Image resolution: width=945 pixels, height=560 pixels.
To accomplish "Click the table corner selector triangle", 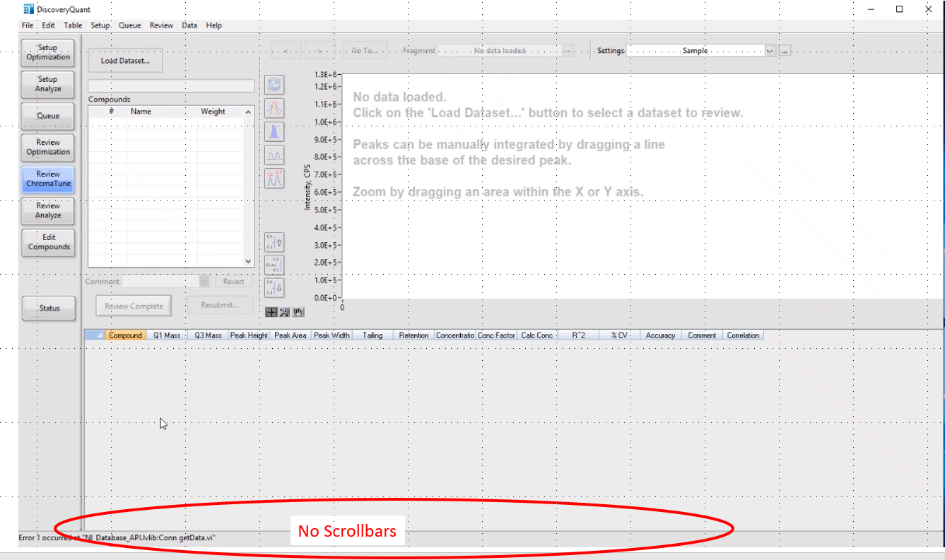I will click(95, 335).
